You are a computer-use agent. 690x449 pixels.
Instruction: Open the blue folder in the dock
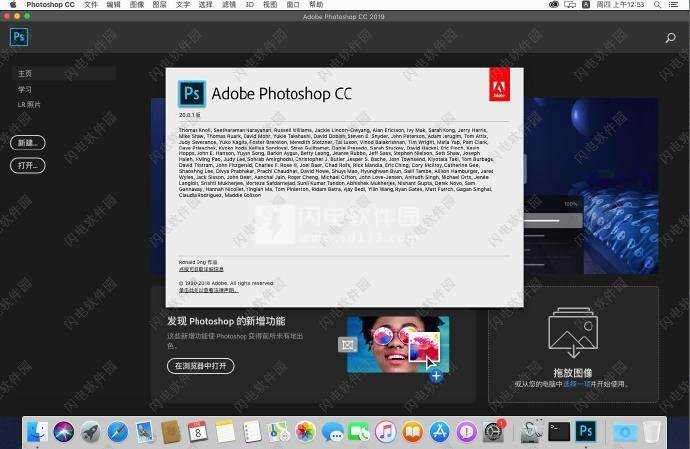click(x=625, y=432)
